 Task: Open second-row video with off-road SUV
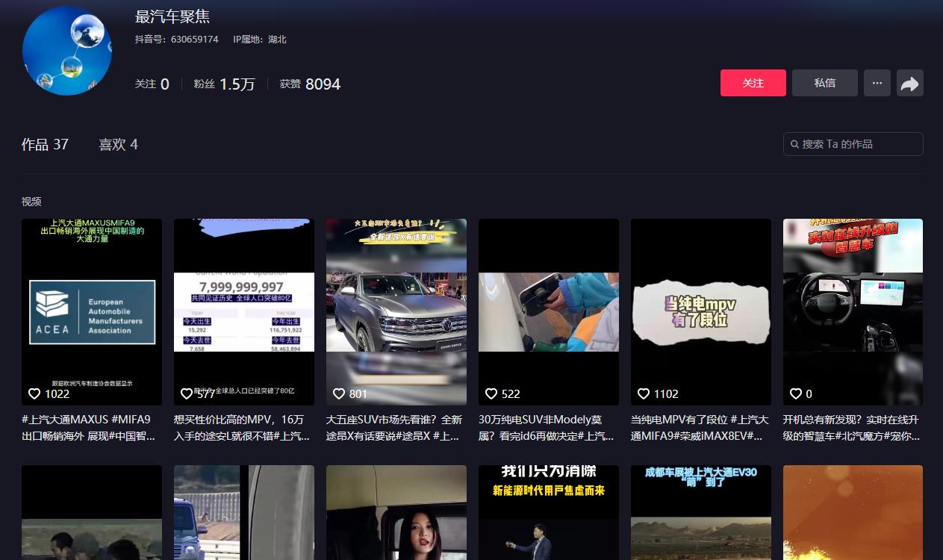click(x=244, y=513)
